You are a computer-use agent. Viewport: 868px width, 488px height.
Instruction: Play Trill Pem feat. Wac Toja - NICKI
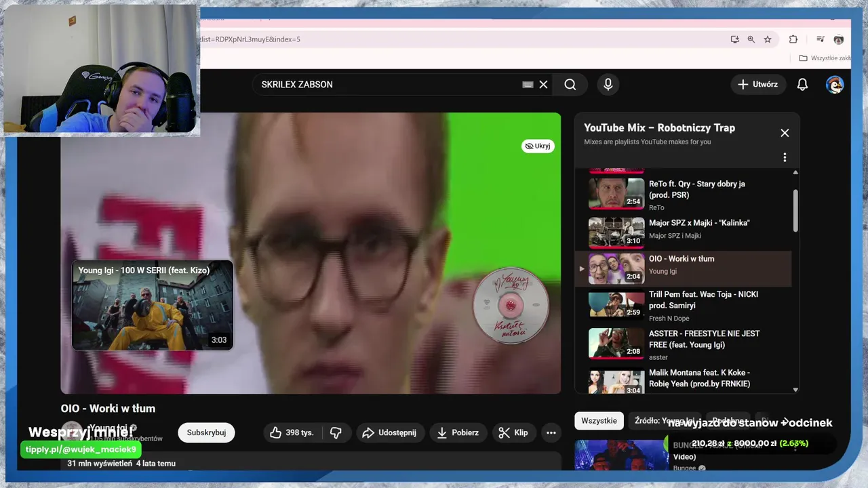tap(685, 306)
